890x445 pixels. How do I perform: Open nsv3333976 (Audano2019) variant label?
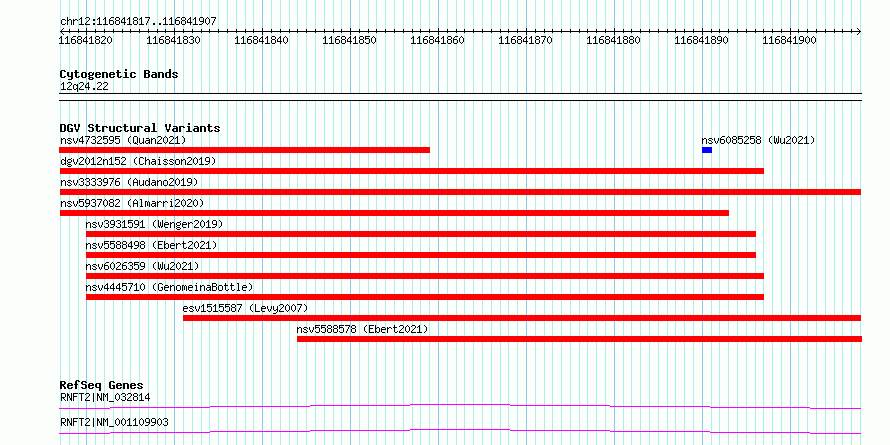click(x=129, y=182)
